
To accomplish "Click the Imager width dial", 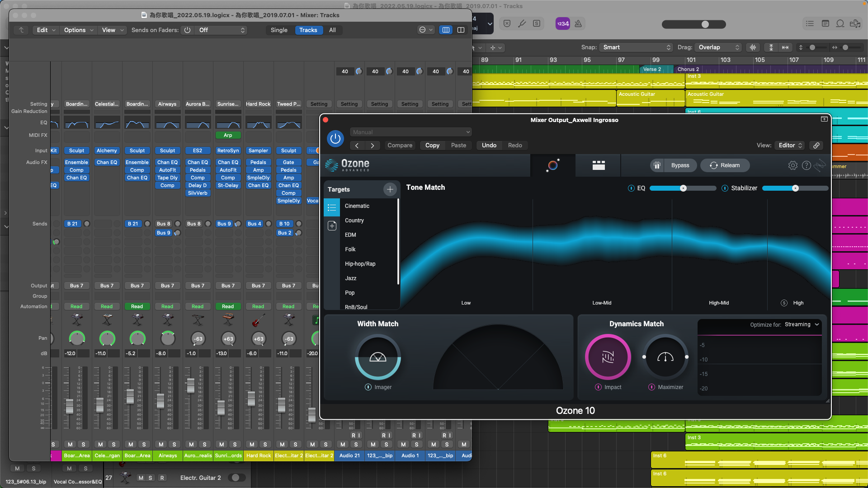I will coord(377,357).
